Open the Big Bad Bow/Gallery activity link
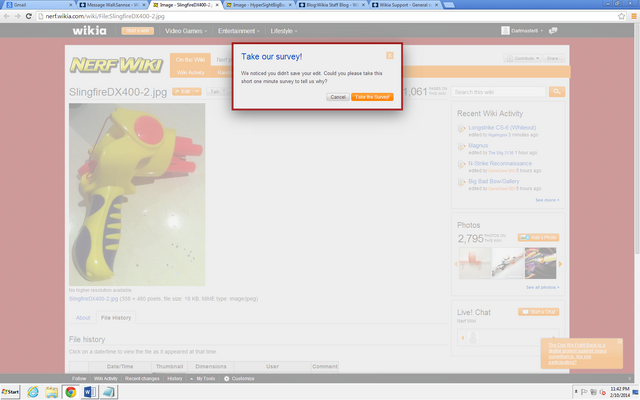 pos(493,181)
